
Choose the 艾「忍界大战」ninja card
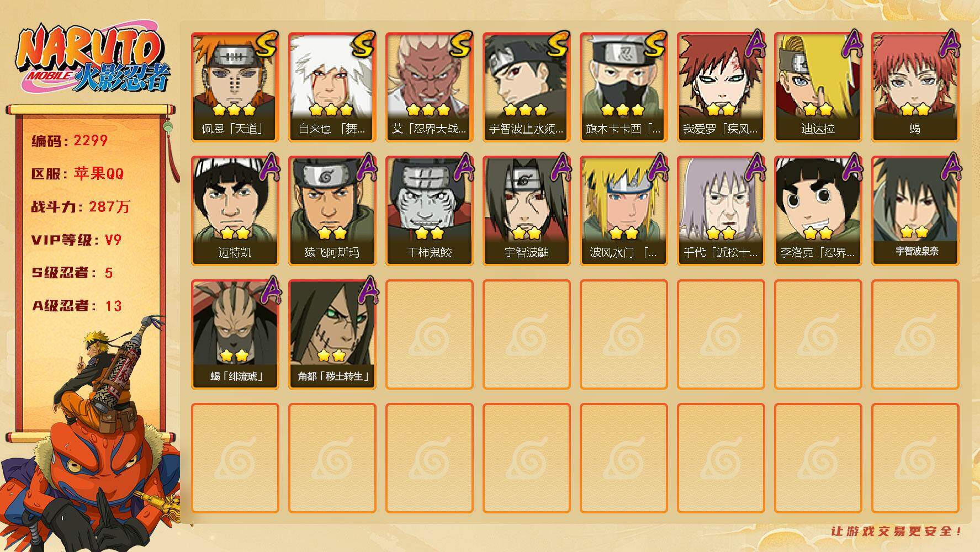(430, 87)
